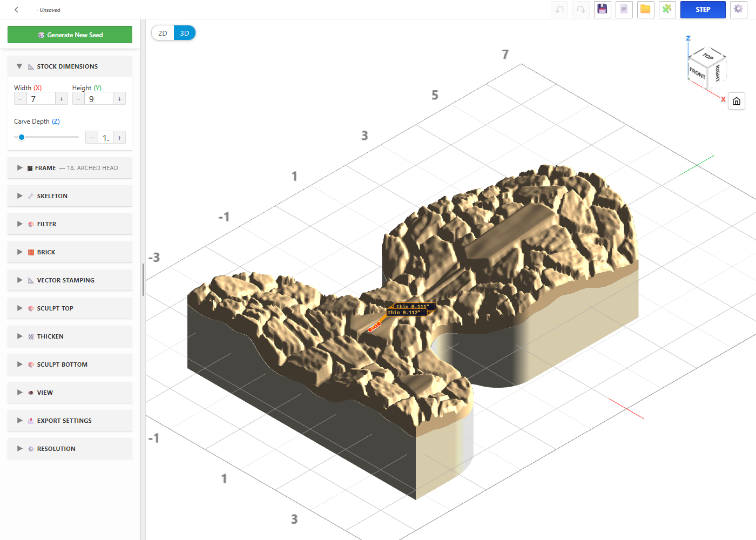Screen dimensions: 756x540
Task: Open the RESOLUTION section label
Action: click(56, 449)
